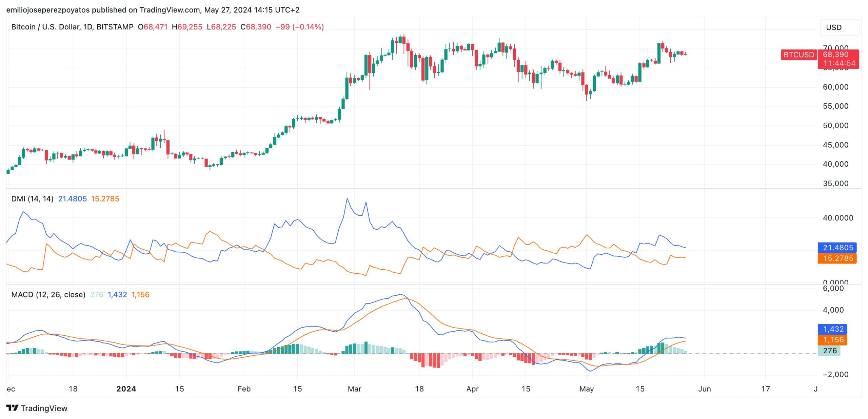Select the 2024 marker on time axis

(126, 389)
